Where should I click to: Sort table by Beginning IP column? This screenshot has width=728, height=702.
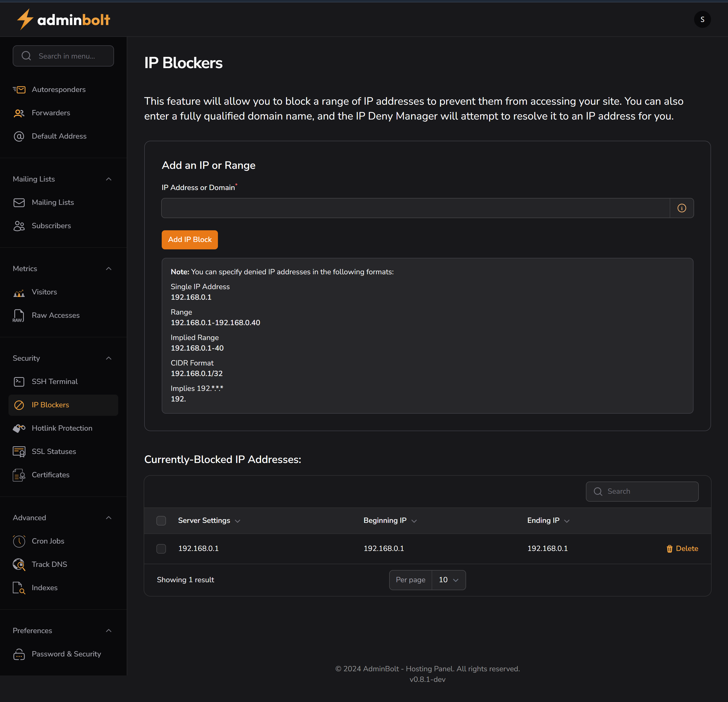390,520
